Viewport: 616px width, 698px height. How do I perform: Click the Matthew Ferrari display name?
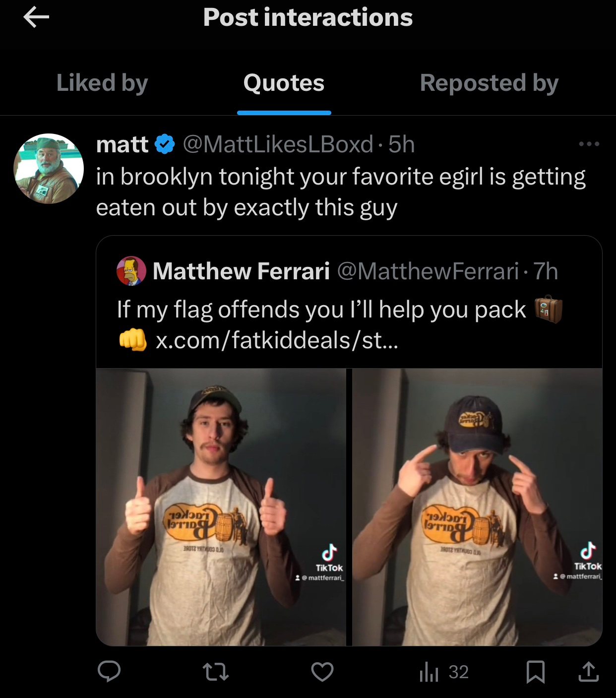click(241, 271)
